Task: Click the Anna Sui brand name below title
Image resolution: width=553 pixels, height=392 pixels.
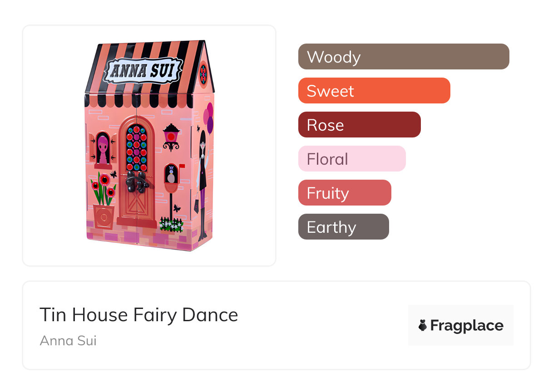Action: (68, 340)
